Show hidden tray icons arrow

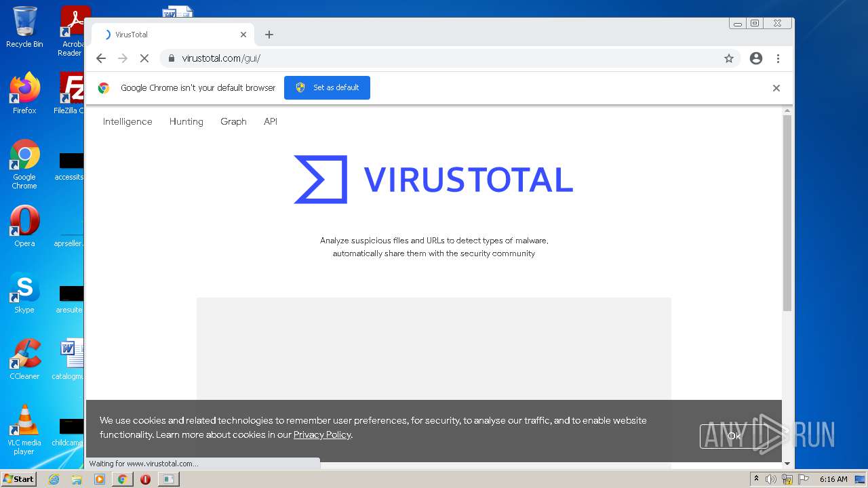[756, 479]
